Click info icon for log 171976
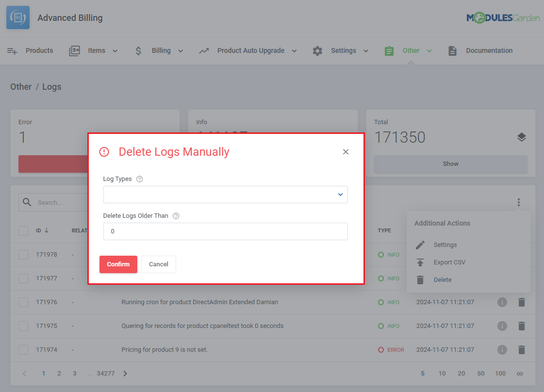This screenshot has width=544, height=392. pyautogui.click(x=502, y=302)
